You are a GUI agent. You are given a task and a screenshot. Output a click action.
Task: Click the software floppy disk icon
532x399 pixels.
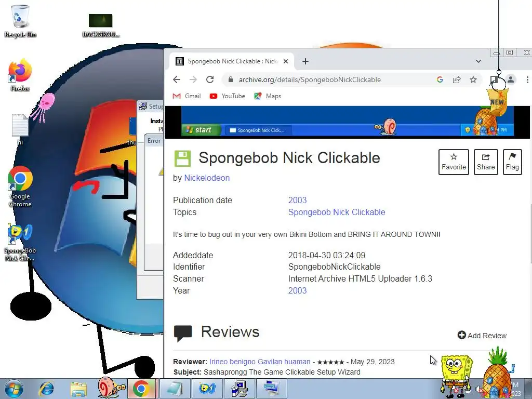tap(182, 159)
